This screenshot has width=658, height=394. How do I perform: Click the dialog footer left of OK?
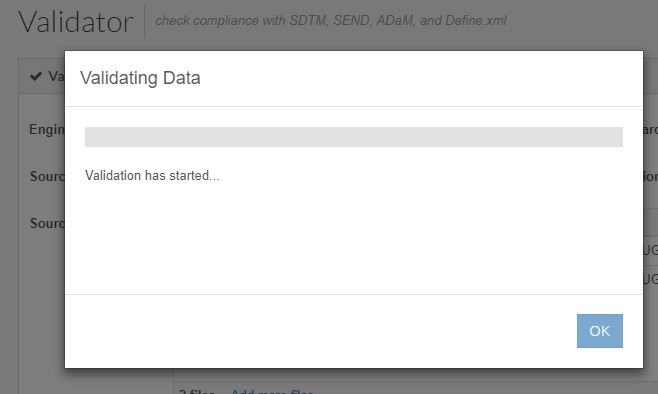(319, 331)
